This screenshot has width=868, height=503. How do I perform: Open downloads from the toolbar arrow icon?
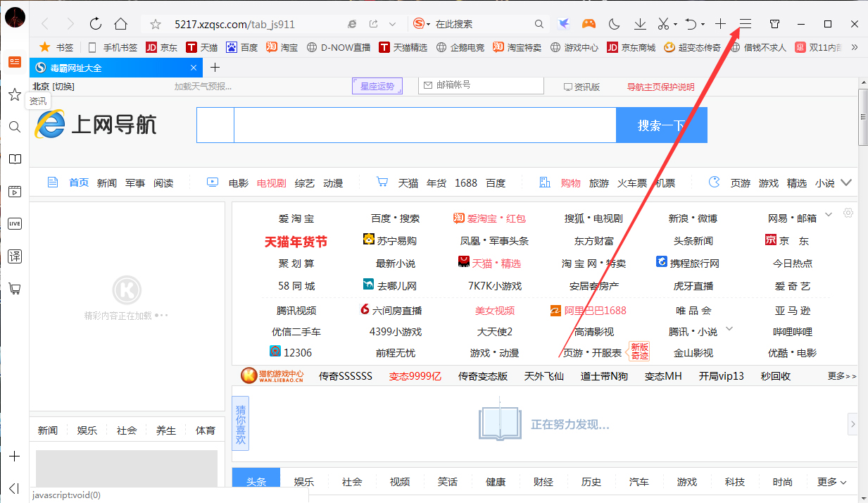[x=639, y=23]
